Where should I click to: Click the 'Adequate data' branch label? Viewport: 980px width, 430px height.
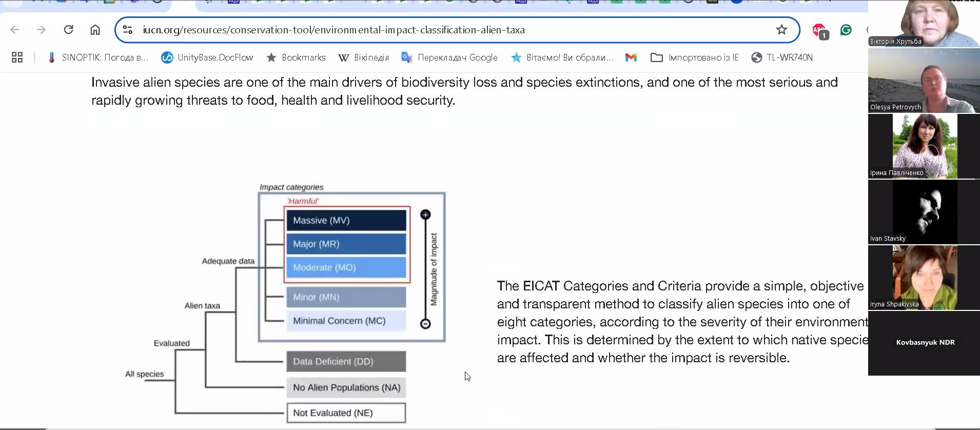(x=228, y=261)
